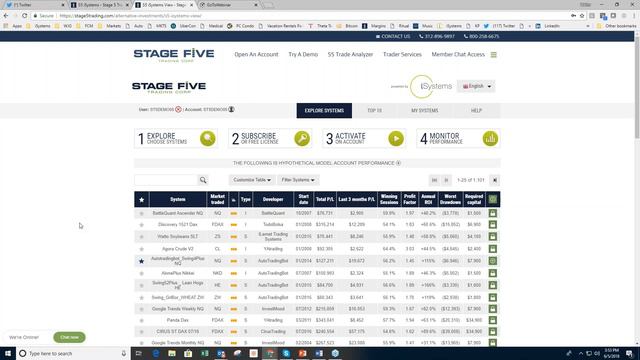Toggle favorite star for AlonaPlus Nikkei
Image resolution: width=640 pixels, height=360 pixels.
(x=142, y=273)
